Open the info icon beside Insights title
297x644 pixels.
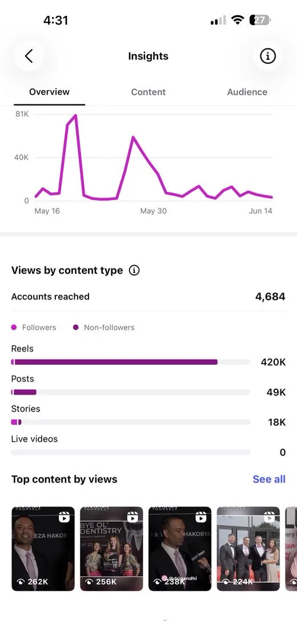(268, 56)
